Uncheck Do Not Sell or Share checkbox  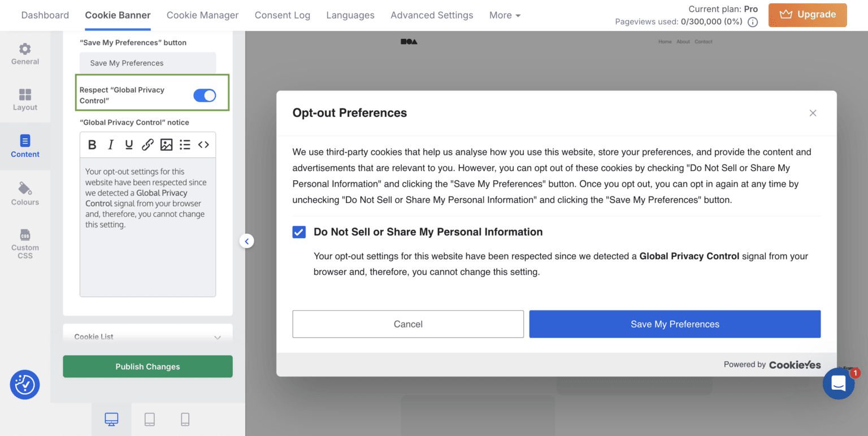pyautogui.click(x=299, y=232)
